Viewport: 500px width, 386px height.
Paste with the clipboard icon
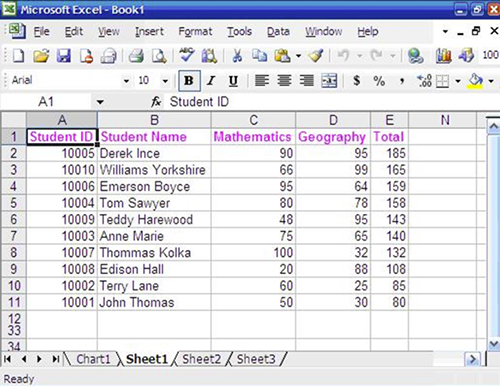click(x=282, y=55)
